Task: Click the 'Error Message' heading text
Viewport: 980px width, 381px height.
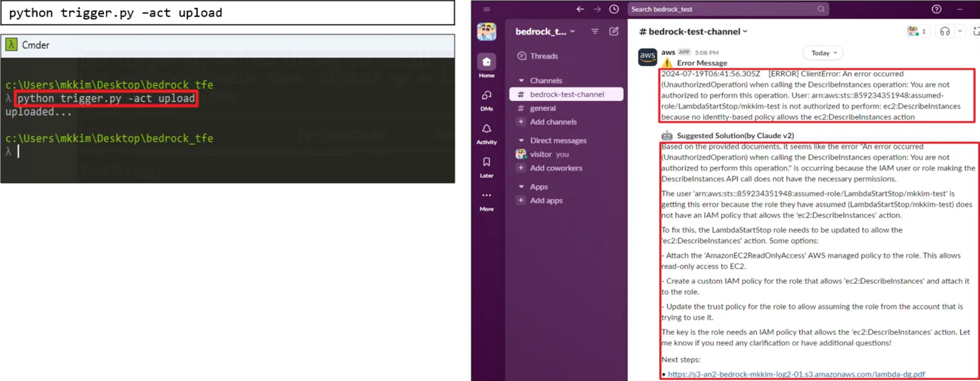Action: 702,63
